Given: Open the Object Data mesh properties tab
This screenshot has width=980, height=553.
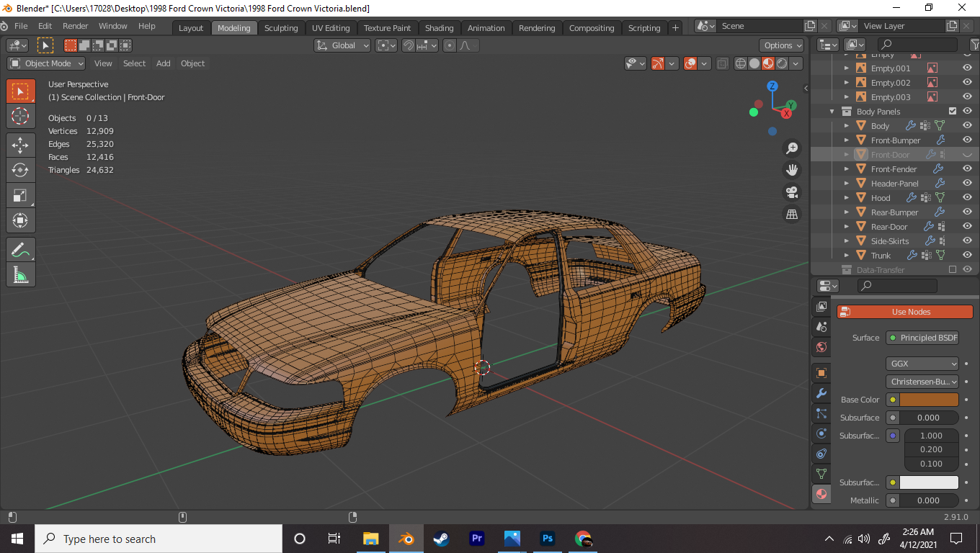Looking at the screenshot, I should coord(821,474).
